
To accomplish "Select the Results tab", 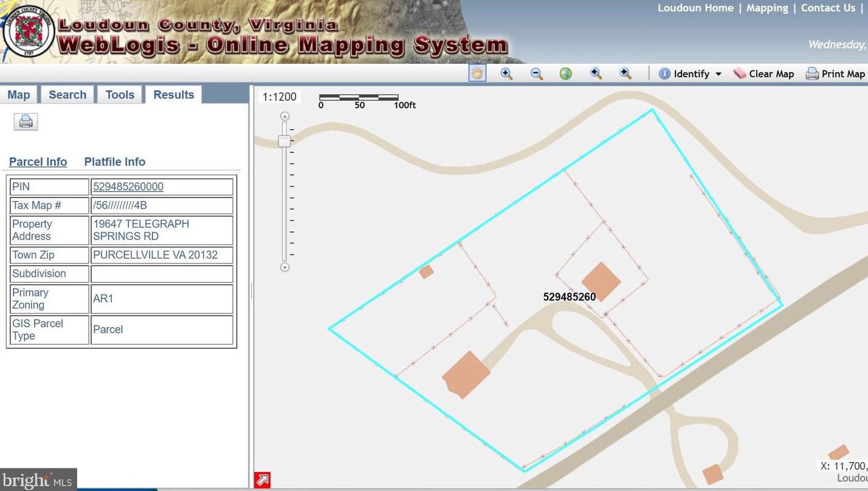I will tap(174, 95).
